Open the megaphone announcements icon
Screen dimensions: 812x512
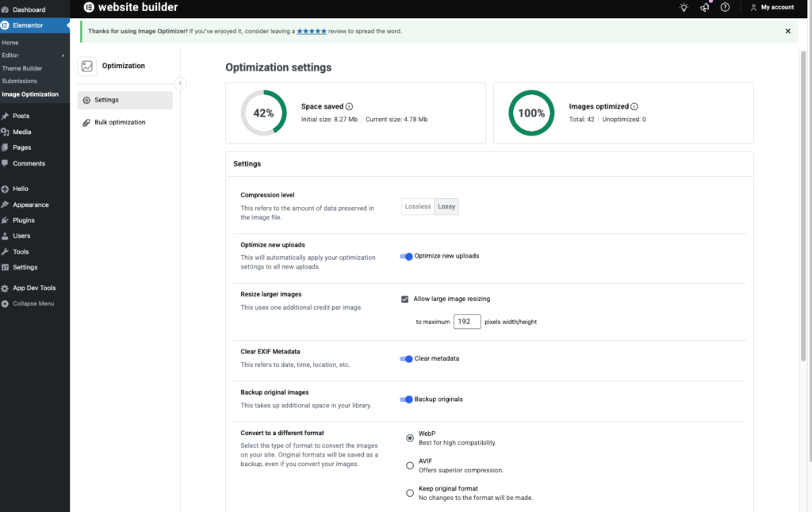(704, 7)
